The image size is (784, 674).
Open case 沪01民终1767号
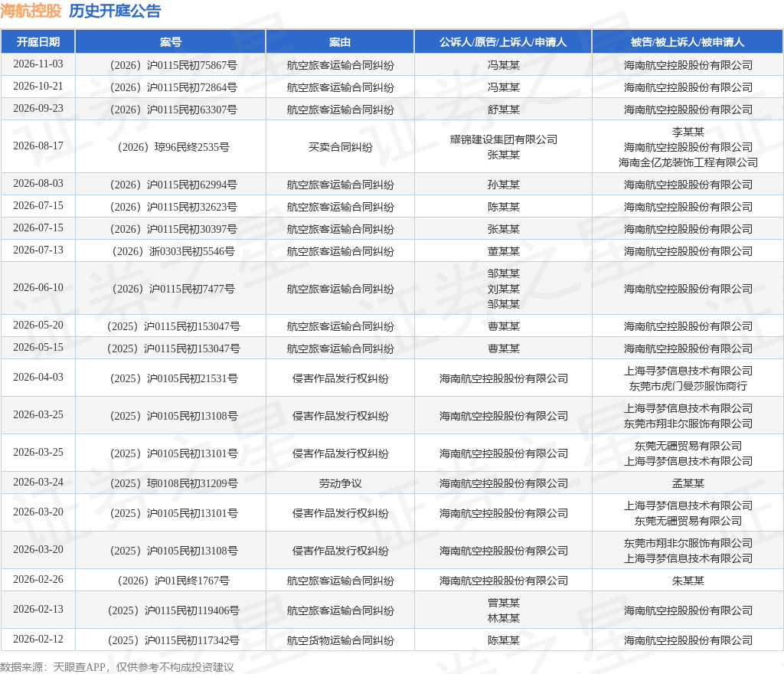click(x=174, y=581)
